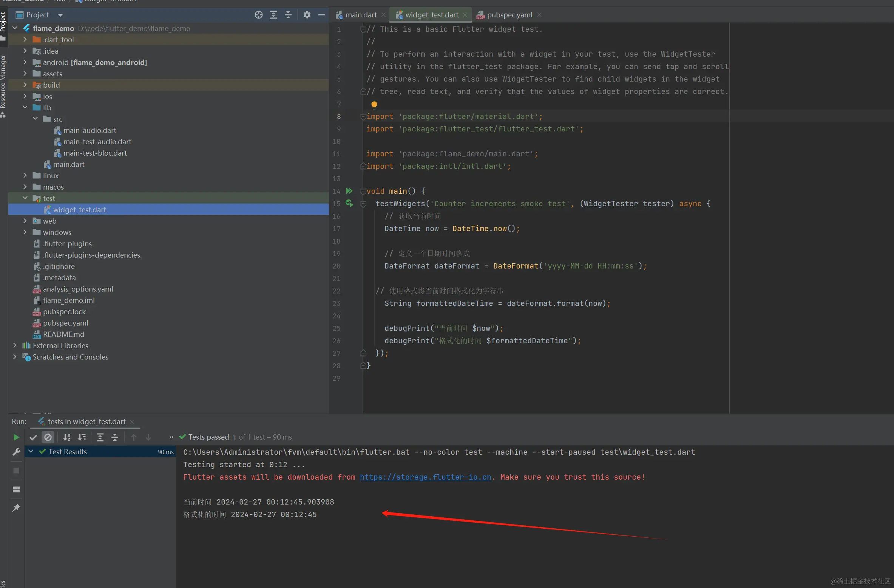This screenshot has height=588, width=894.
Task: Pin the Run tab with pin icon
Action: point(16,508)
